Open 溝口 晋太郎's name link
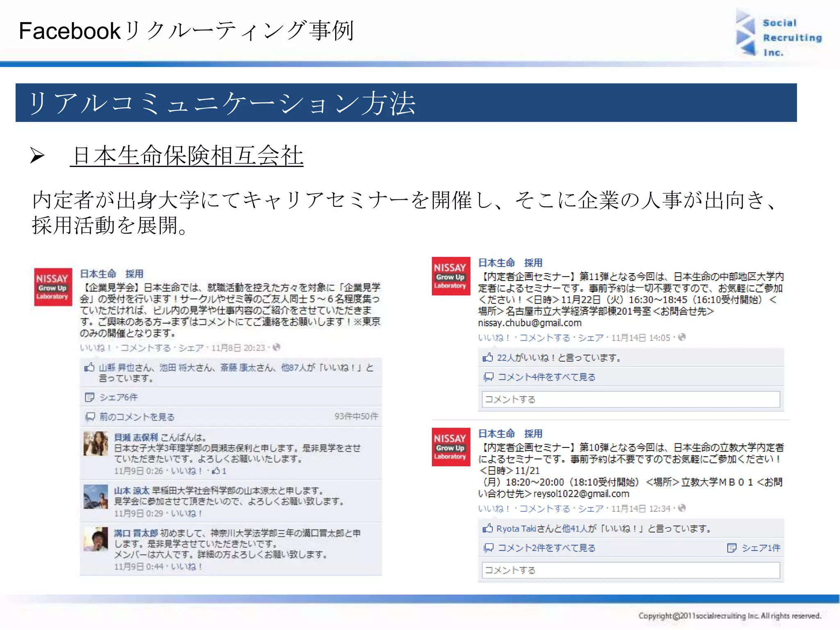 (136, 533)
